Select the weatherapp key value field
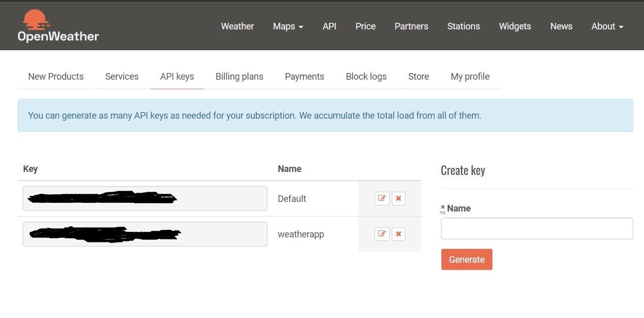Viewport: 644px width, 318px height. pos(145,234)
